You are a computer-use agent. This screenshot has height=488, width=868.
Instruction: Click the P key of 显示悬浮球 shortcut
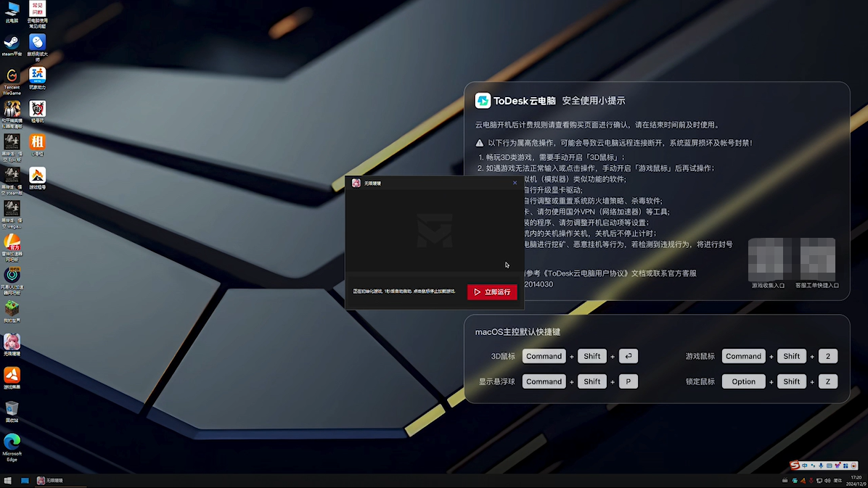629,381
